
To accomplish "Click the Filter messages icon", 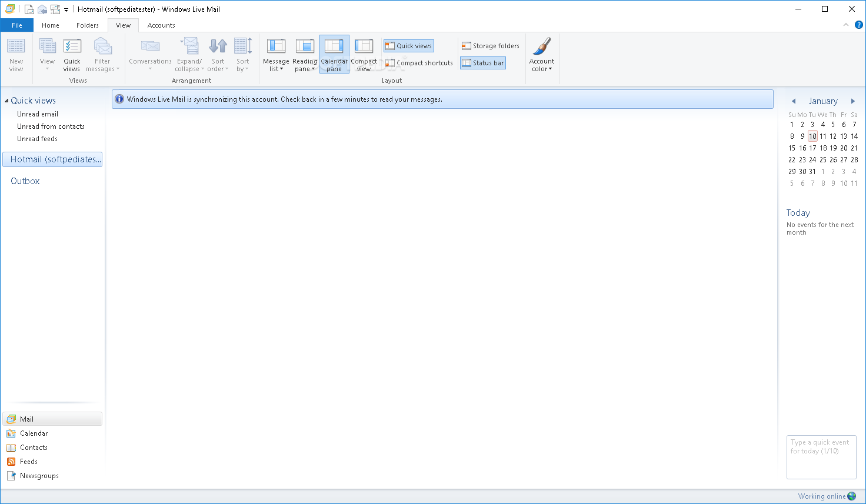I will tap(102, 46).
